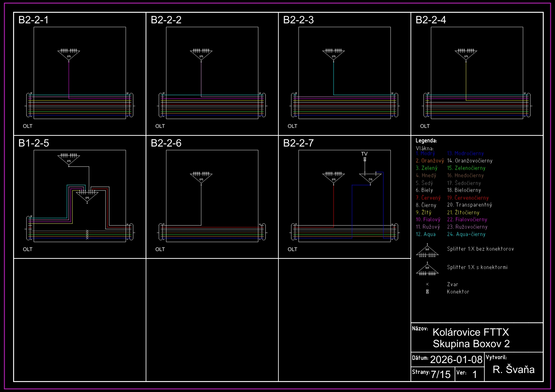
Task: Select the legend icon for splitter s konektormi
Action: (427, 269)
